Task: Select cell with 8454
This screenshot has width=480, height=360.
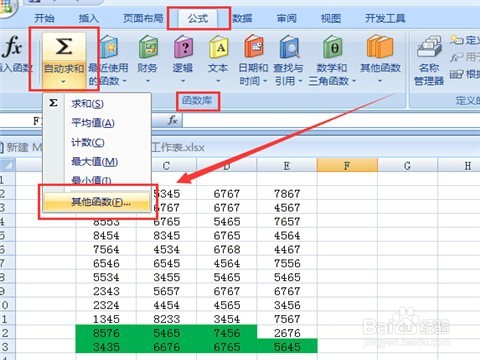Action: [106, 236]
